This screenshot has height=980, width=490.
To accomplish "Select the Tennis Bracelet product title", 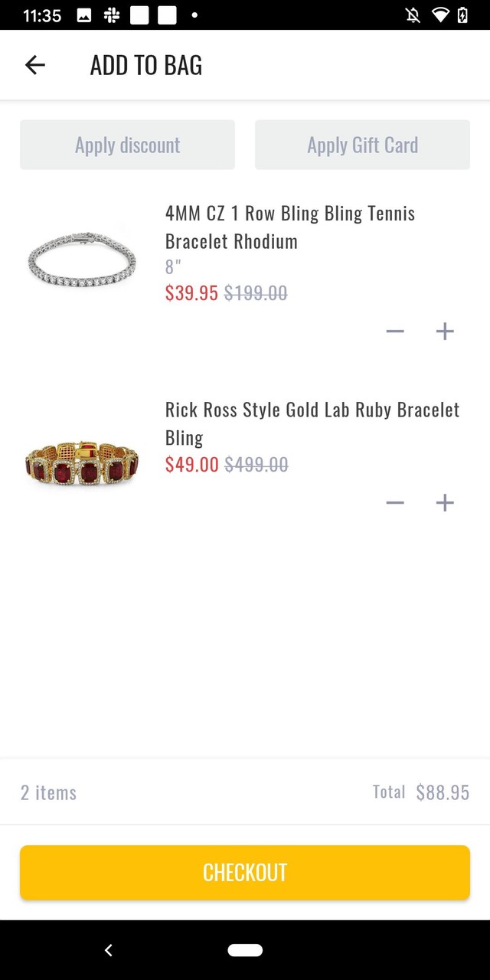I will (x=290, y=227).
